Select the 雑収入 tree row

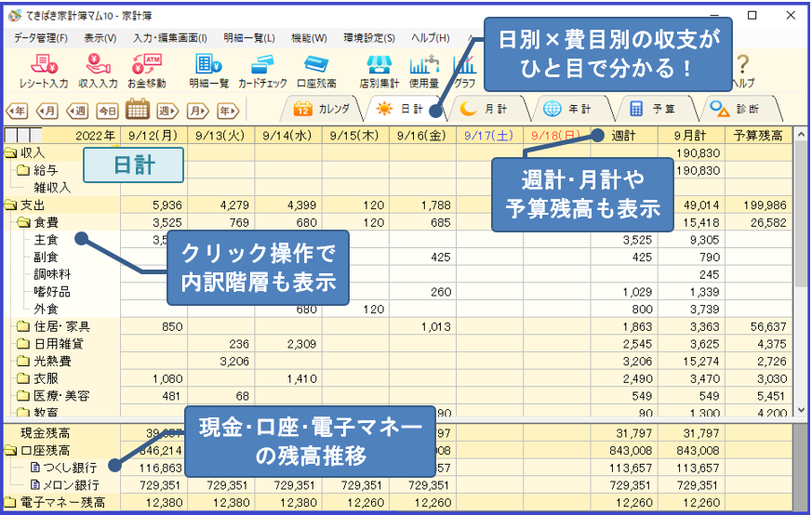coord(52,188)
